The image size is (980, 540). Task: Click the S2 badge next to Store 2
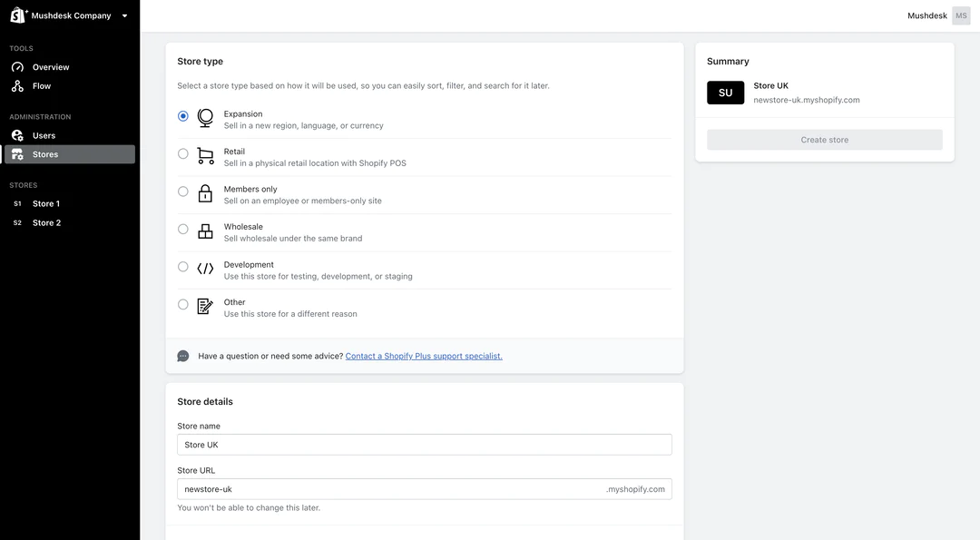17,222
